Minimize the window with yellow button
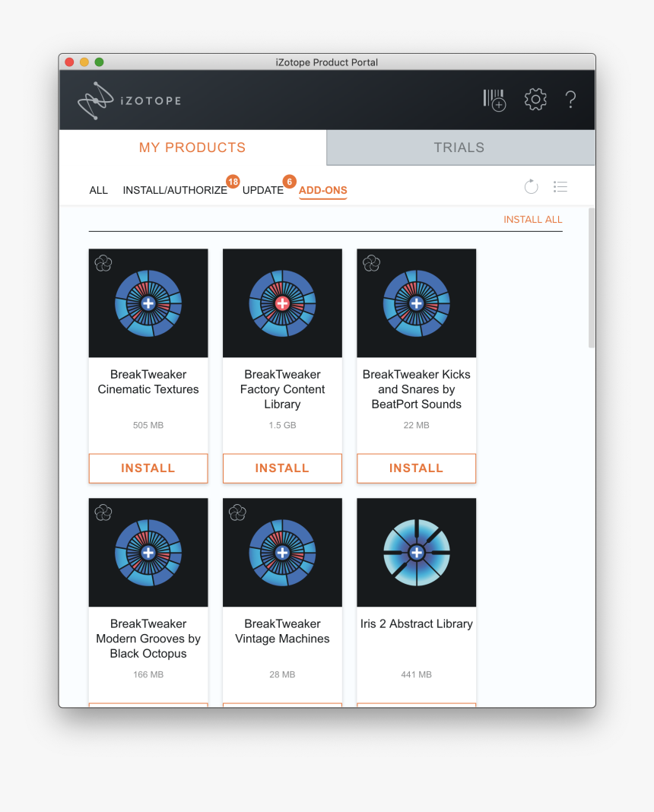 point(84,62)
